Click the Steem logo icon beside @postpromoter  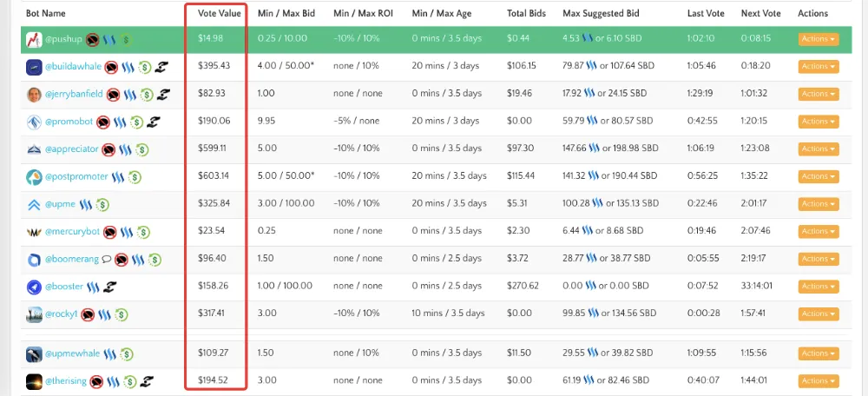pyautogui.click(x=118, y=177)
